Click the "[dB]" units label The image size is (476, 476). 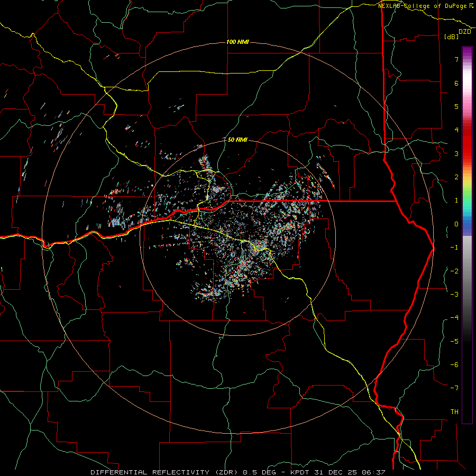click(452, 36)
